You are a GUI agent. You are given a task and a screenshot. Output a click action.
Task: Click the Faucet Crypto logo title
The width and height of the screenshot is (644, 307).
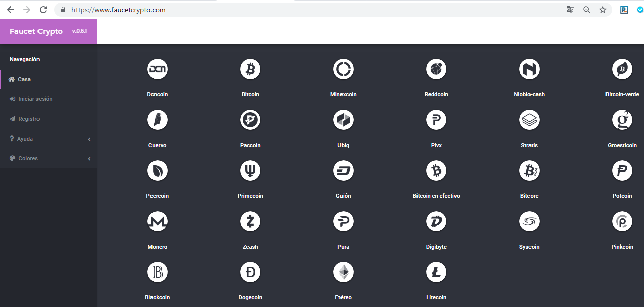point(36,31)
